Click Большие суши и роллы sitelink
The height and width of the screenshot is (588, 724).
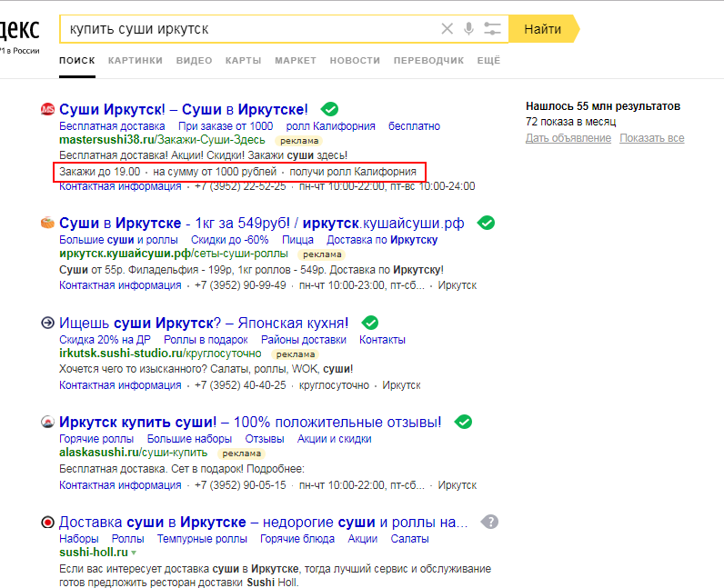click(118, 240)
